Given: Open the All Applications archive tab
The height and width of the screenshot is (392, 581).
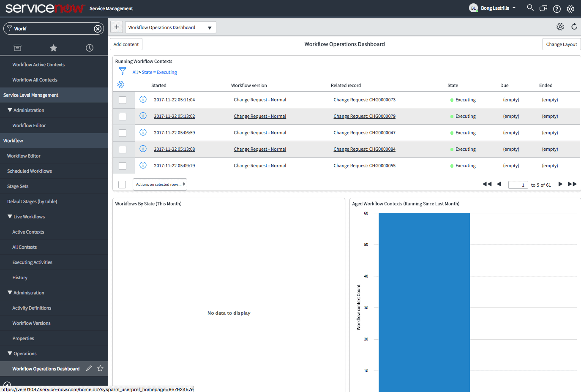Looking at the screenshot, I should pos(17,48).
